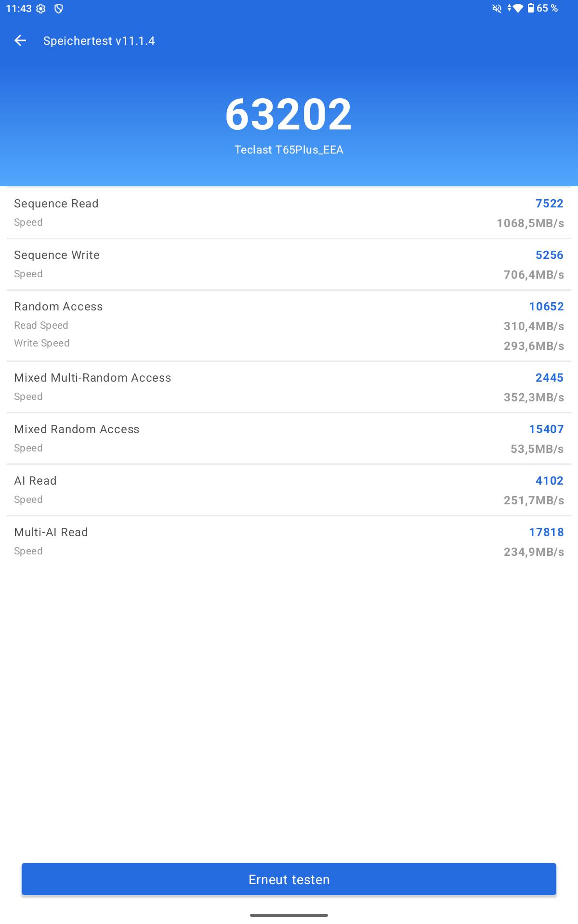Select the Multi-AI Read result row
Screen dimensions: 578x924
pos(289,541)
